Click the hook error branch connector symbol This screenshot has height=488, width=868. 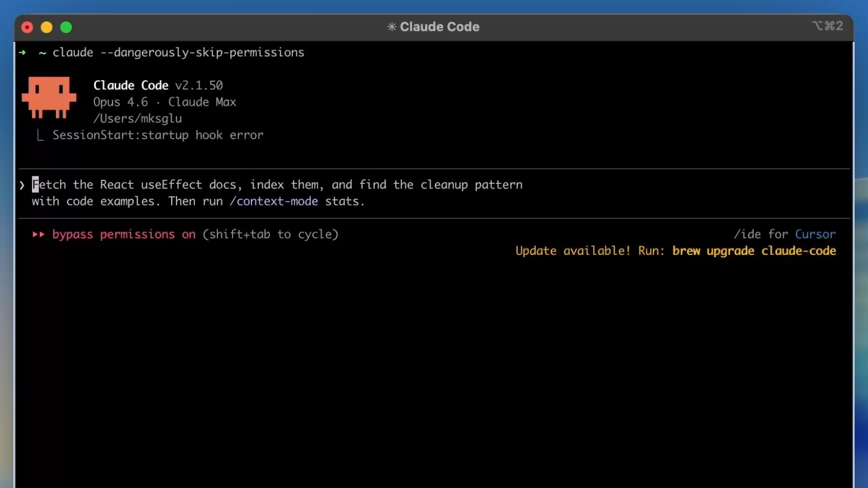pos(40,136)
